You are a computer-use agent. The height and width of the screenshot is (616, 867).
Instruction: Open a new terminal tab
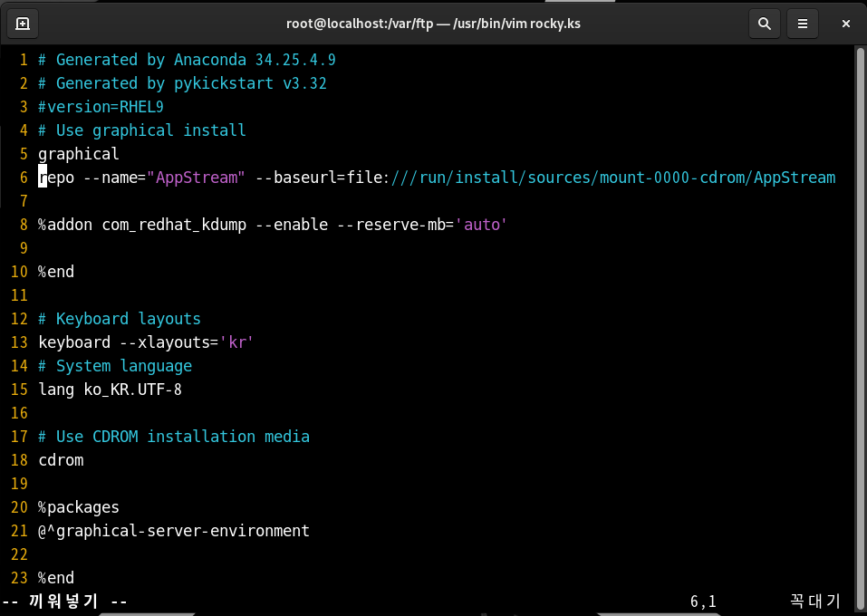tap(23, 24)
